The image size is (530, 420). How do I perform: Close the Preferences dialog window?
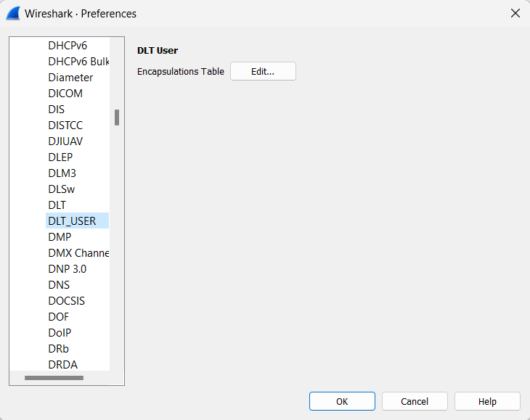click(515, 13)
